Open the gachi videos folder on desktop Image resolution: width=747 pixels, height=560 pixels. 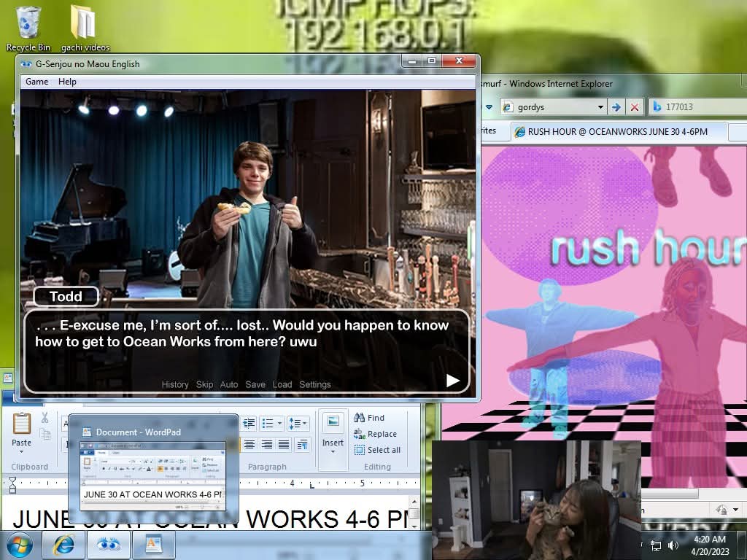pyautogui.click(x=83, y=24)
